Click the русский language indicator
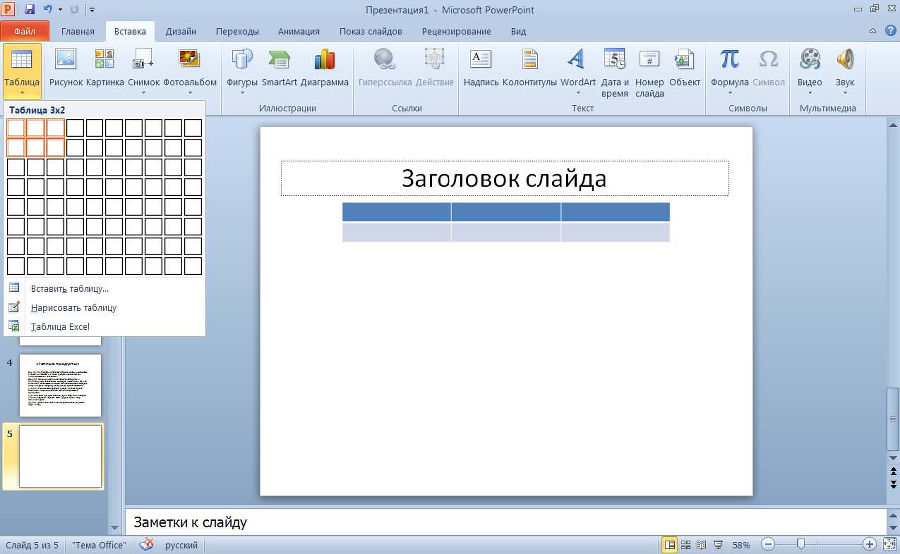Screen dimensions: 900x554 181,545
